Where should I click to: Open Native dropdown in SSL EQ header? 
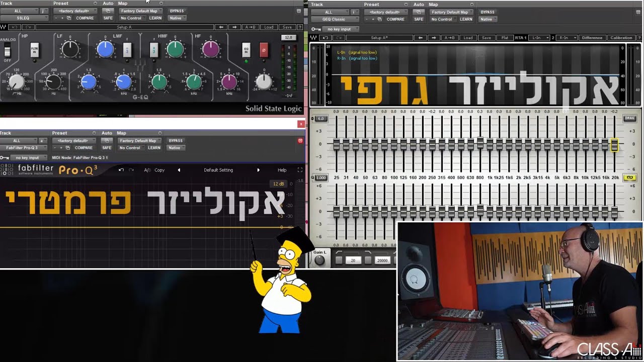pos(177,18)
